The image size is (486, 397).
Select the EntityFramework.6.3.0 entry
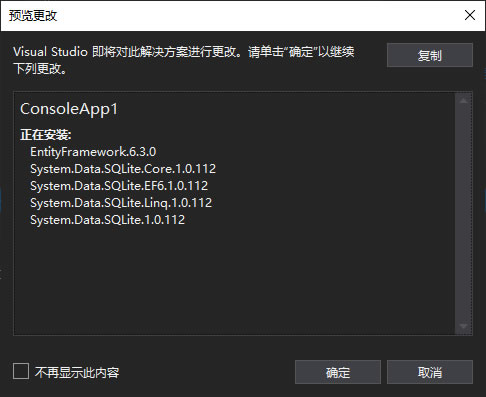point(93,152)
